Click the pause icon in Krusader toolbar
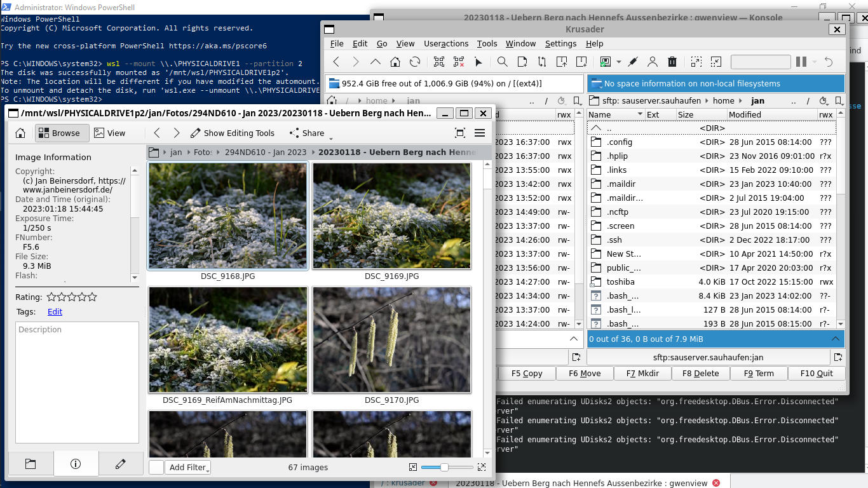The image size is (868, 488). click(801, 62)
